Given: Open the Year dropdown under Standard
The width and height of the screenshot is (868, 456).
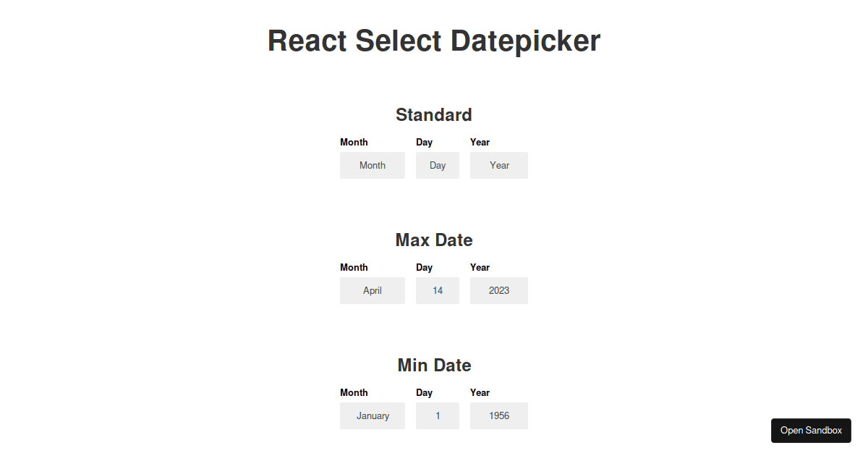Looking at the screenshot, I should coord(498,165).
